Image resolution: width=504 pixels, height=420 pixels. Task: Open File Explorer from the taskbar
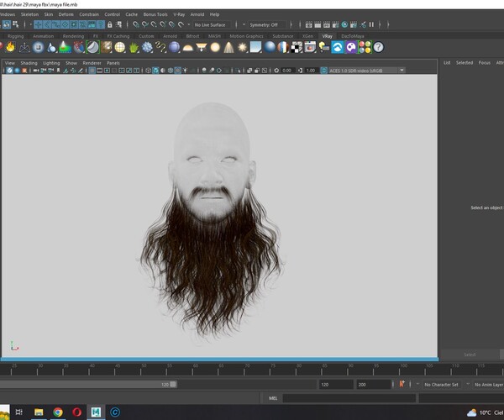click(x=39, y=412)
